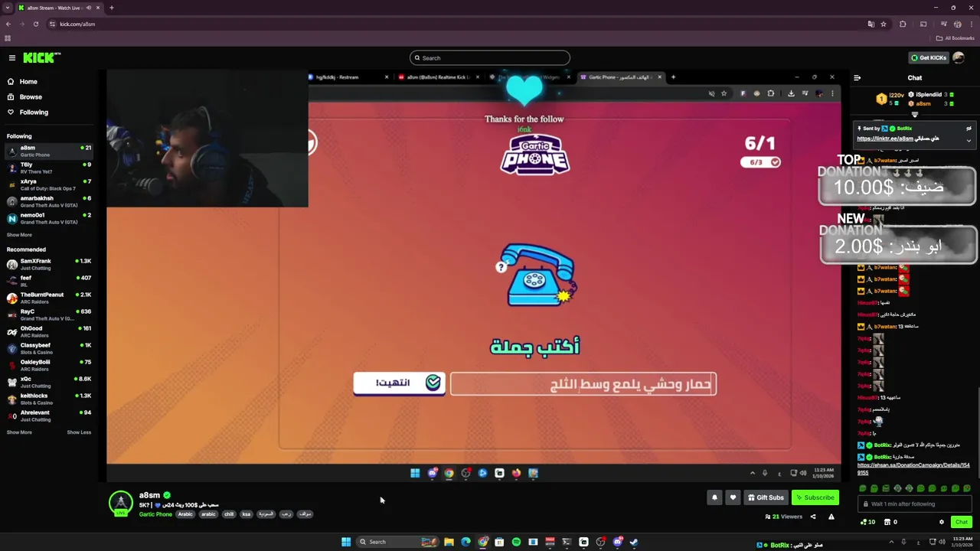The height and width of the screenshot is (551, 980).
Task: Click the KICK logo
Action: click(41, 57)
